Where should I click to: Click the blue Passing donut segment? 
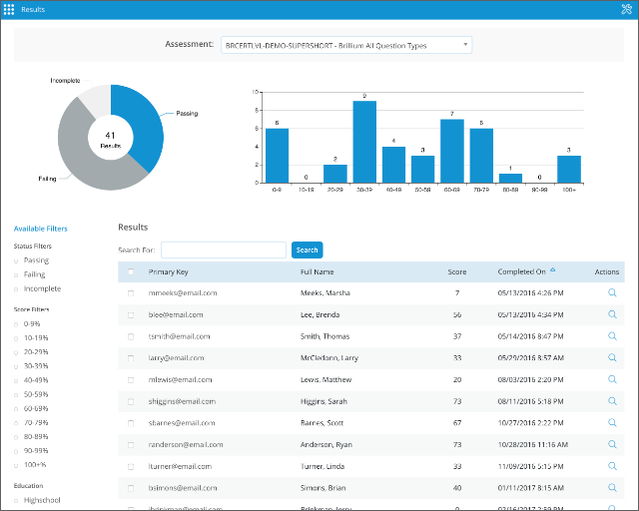click(x=146, y=122)
